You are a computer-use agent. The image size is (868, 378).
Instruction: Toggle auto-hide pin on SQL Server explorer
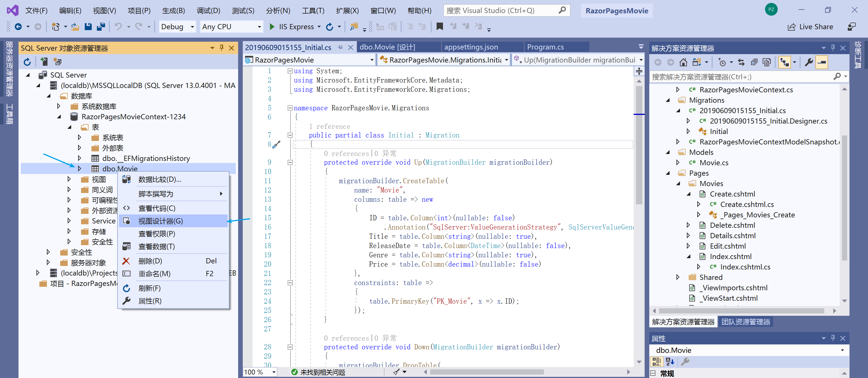(221, 48)
